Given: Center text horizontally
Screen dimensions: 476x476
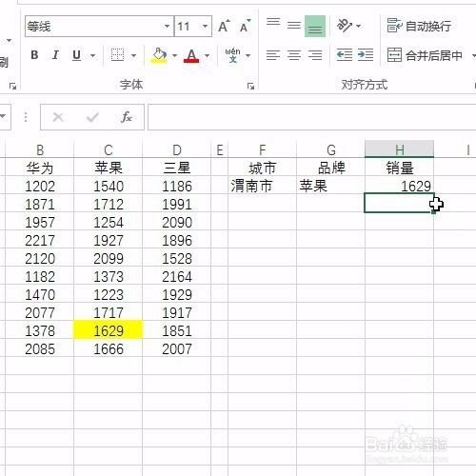Looking at the screenshot, I should click(294, 55).
